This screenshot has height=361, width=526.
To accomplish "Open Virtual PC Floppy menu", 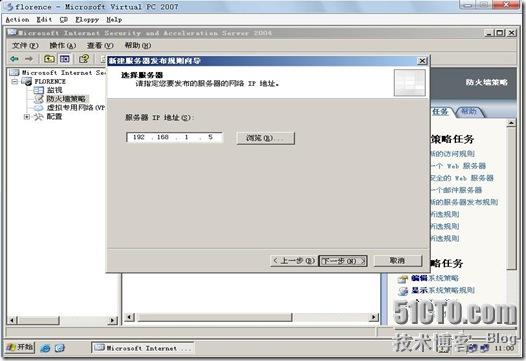I will 87,20.
